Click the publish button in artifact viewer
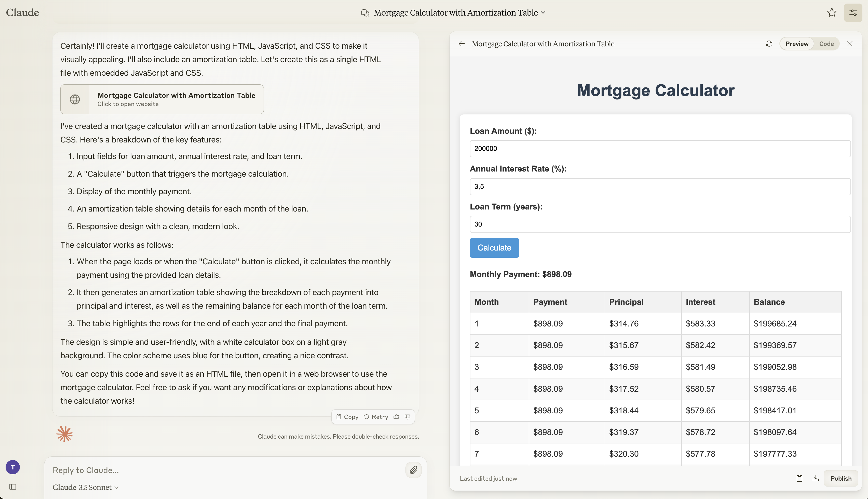Image resolution: width=868 pixels, height=499 pixels. click(x=841, y=478)
